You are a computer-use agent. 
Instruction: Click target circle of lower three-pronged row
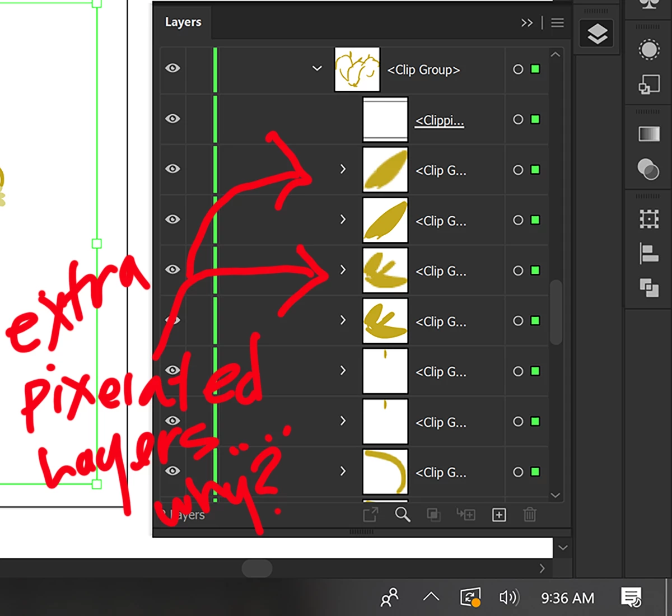point(518,321)
